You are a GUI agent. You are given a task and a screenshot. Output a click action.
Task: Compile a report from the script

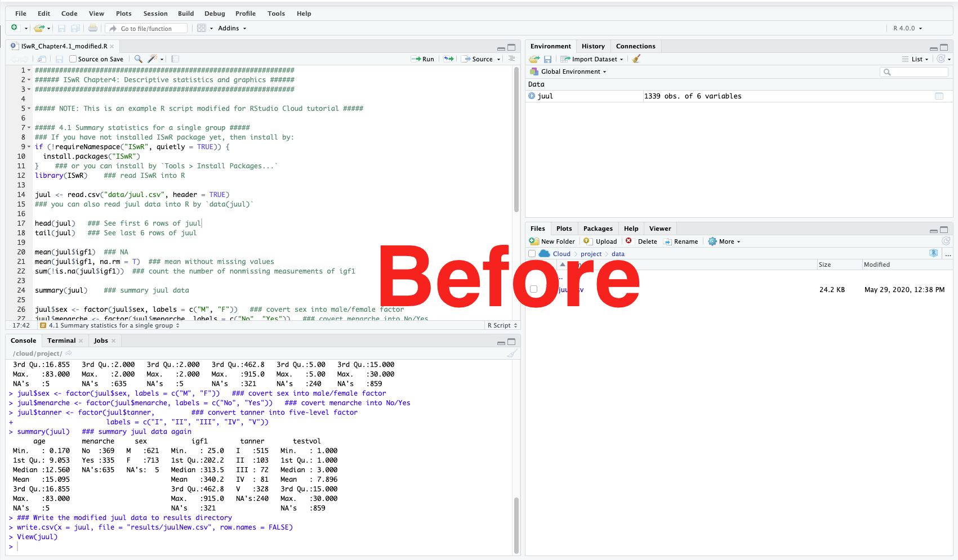point(175,59)
